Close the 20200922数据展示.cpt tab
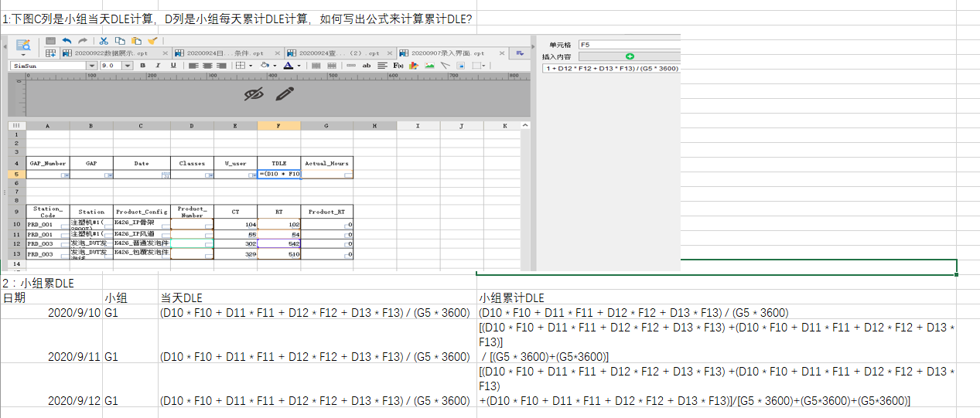 pos(165,53)
